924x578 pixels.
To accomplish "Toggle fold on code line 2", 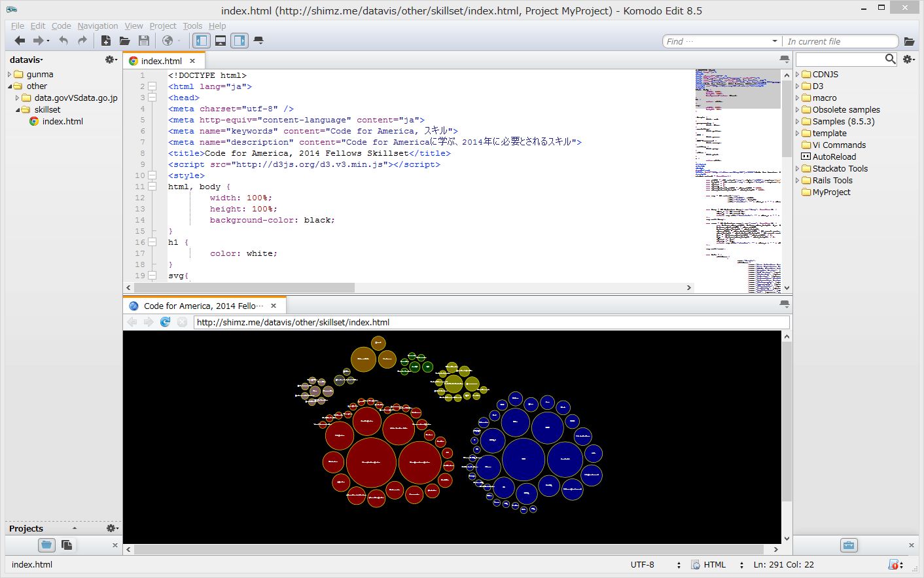I will tap(152, 86).
